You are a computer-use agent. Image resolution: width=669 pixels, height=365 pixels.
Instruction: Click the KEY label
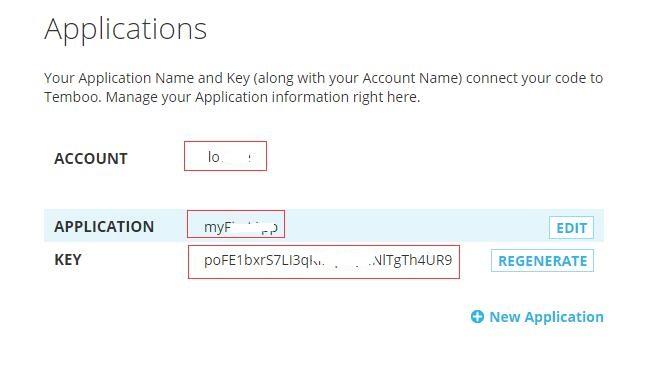68,260
